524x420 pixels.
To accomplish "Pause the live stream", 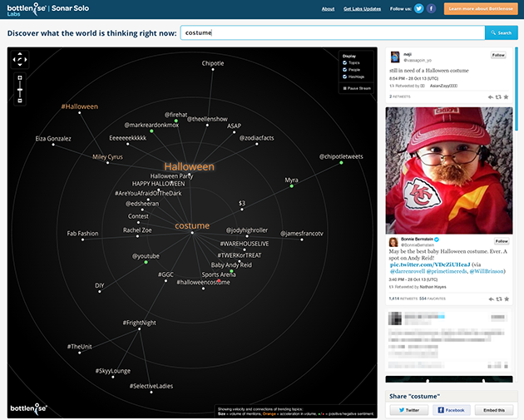I will coord(357,88).
